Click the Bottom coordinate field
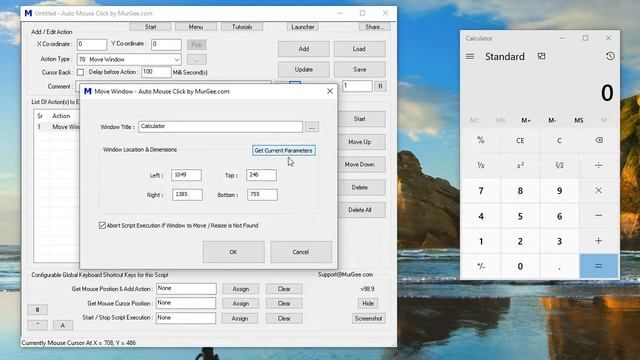 (262, 195)
